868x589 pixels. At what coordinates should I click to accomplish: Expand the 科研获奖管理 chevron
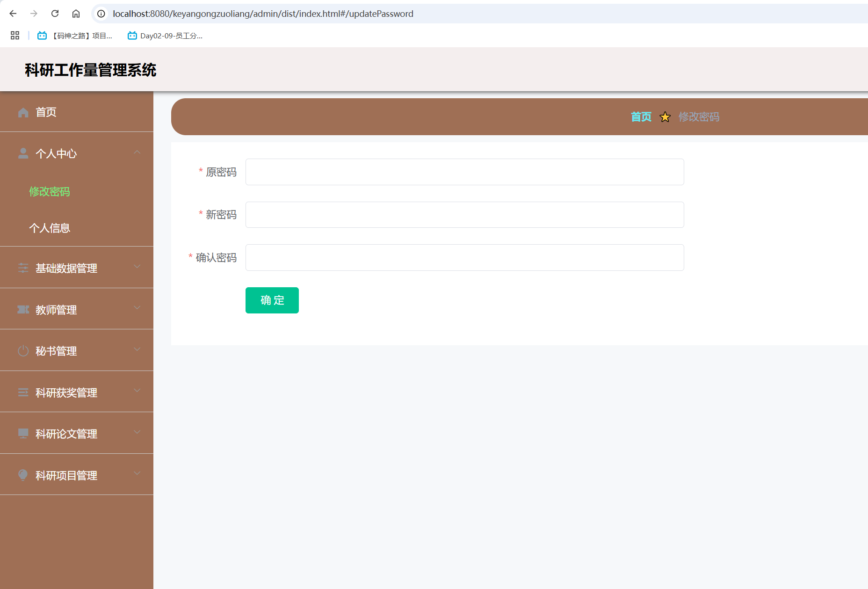point(137,391)
